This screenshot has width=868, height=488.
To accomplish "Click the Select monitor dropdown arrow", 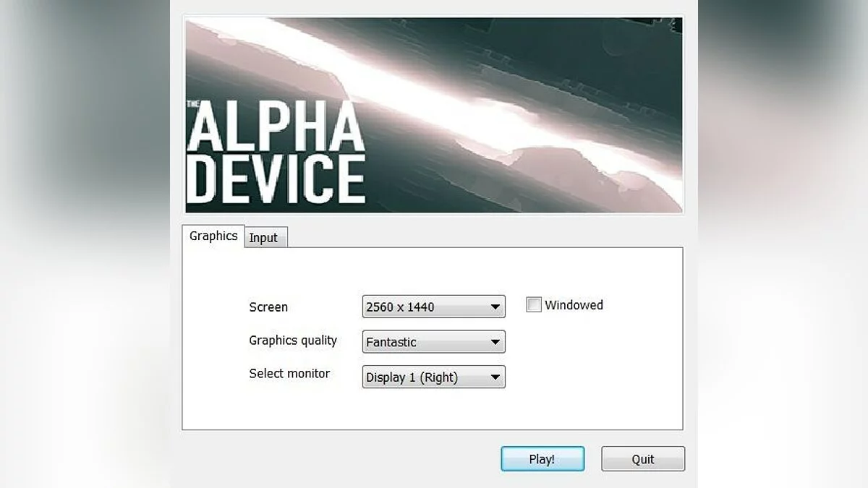I will click(496, 377).
